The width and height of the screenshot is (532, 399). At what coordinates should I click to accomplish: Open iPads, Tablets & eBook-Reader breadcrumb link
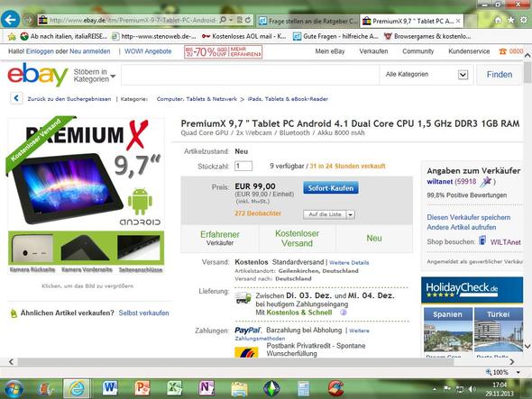(x=288, y=99)
